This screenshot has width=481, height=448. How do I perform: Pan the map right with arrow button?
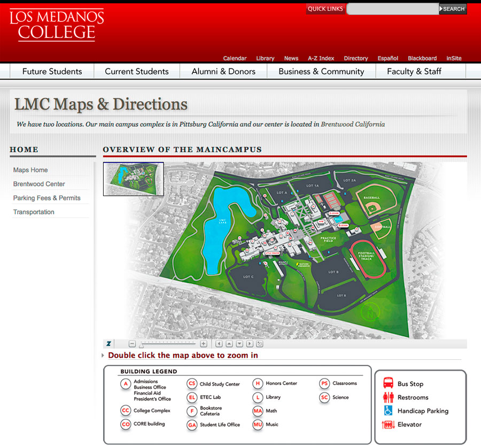point(250,344)
